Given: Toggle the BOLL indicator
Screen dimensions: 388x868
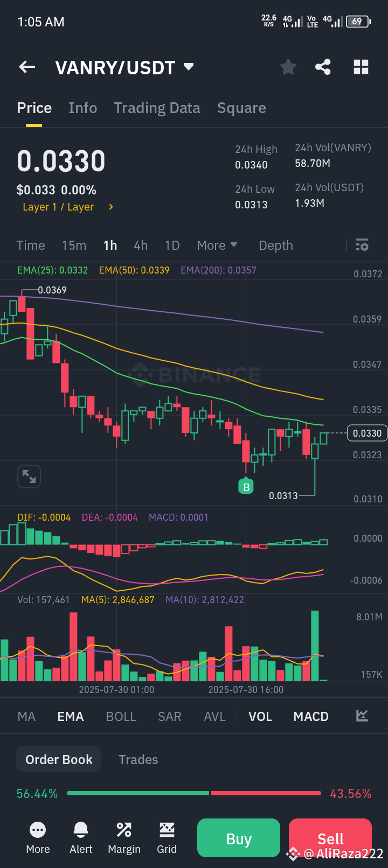Looking at the screenshot, I should [x=121, y=717].
